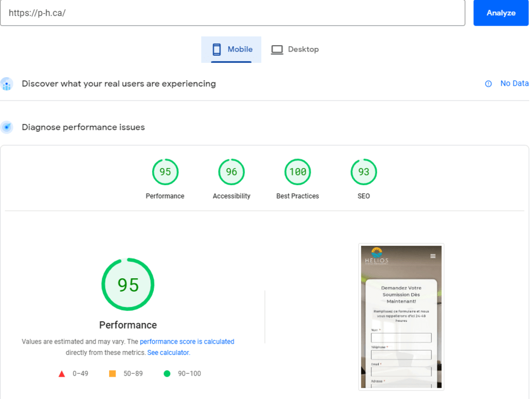The width and height of the screenshot is (532, 399).
Task: Select the 93 SEO score gauge
Action: [364, 172]
